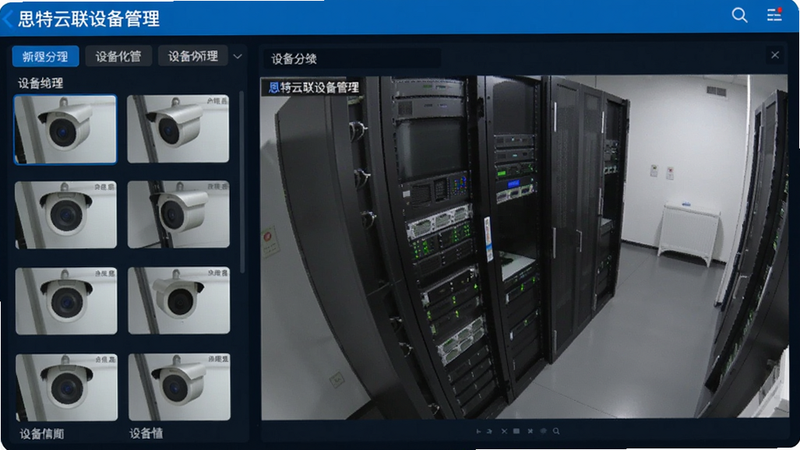800x450 pixels.
Task: Select the blue highlighted first tab button
Action: click(x=45, y=56)
